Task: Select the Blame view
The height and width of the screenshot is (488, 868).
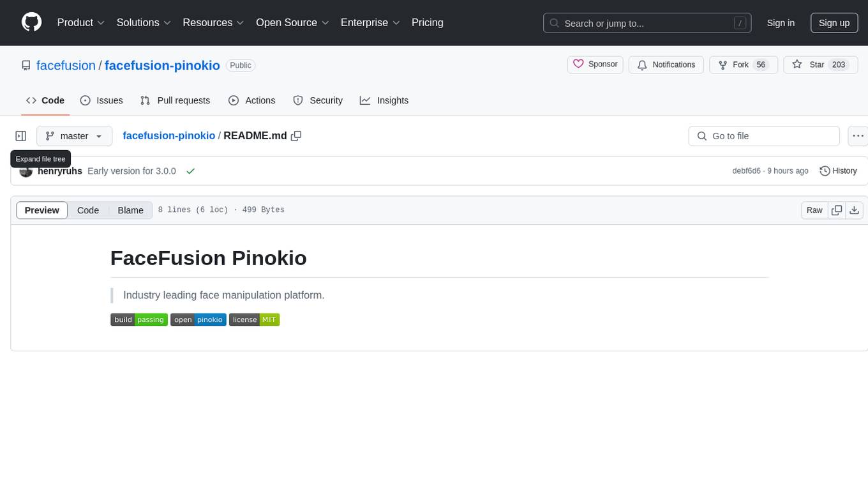Action: 130,210
